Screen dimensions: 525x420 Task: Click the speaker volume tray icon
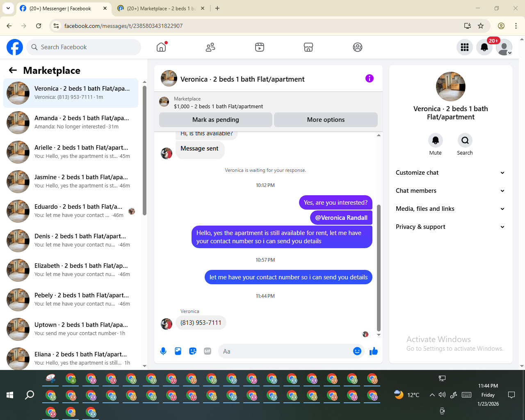coord(442,395)
